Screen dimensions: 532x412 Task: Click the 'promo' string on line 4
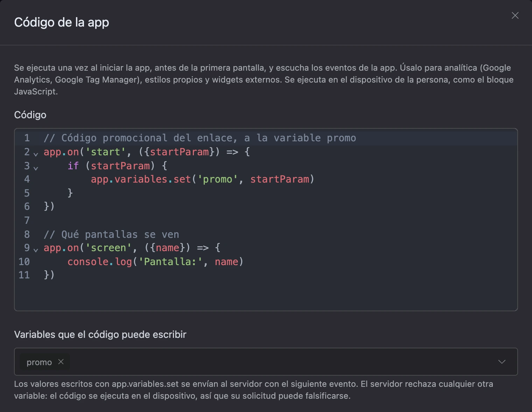tap(218, 179)
